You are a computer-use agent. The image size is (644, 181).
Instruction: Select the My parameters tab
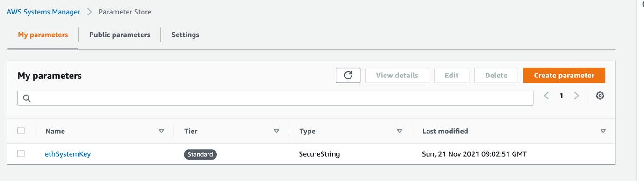43,35
